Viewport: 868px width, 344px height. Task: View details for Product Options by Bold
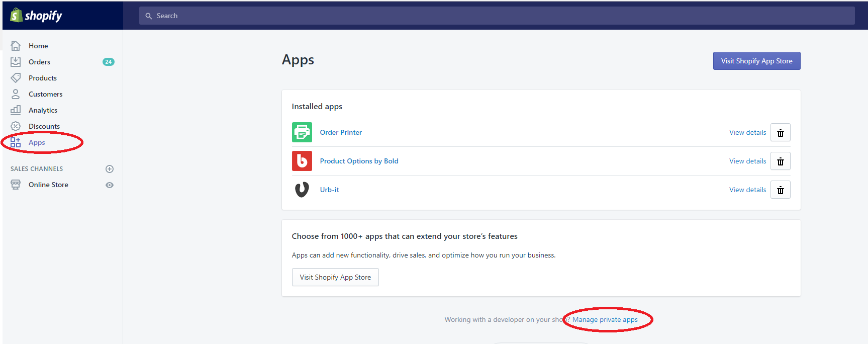pyautogui.click(x=748, y=161)
